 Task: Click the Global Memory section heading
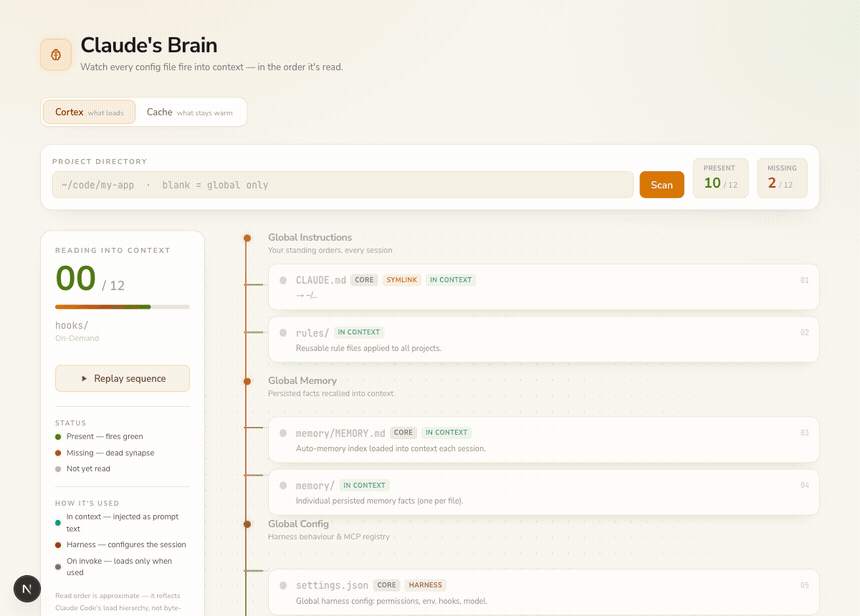click(x=302, y=381)
